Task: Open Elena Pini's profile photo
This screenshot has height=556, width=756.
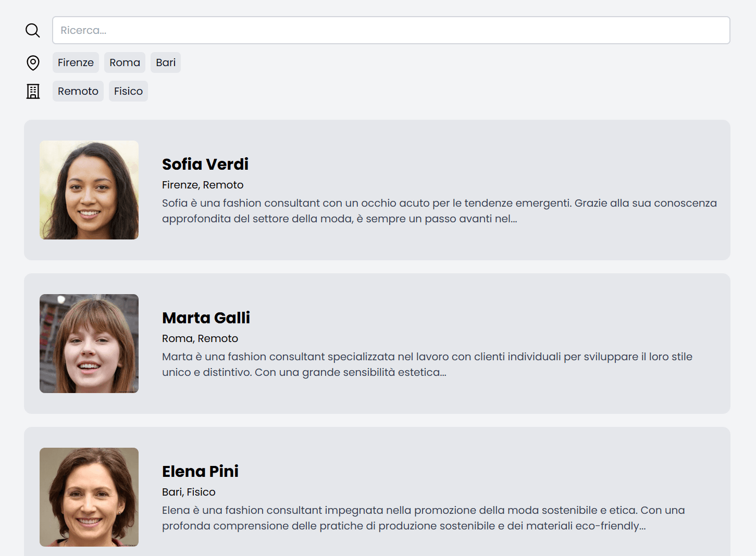Action: pos(89,497)
